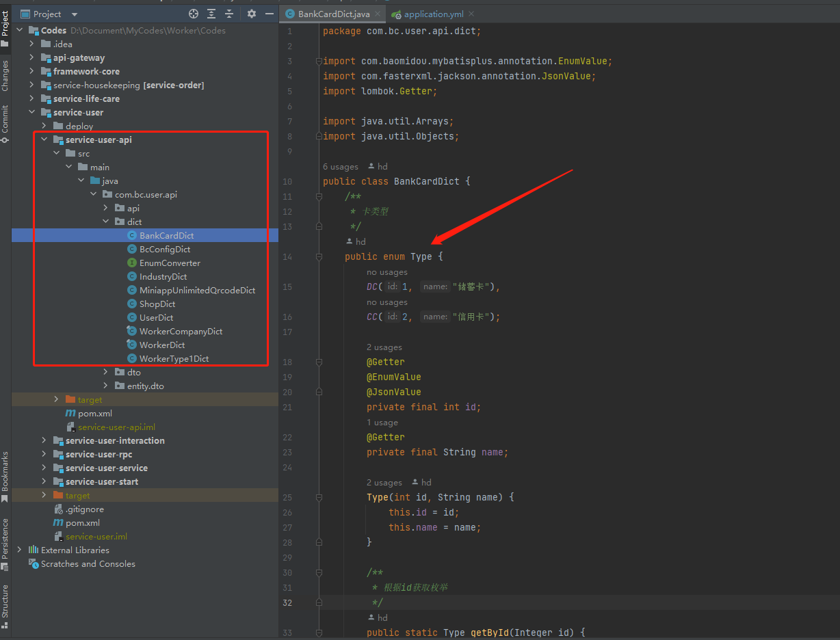Select service-user.iml file
The width and height of the screenshot is (840, 640).
tap(96, 536)
